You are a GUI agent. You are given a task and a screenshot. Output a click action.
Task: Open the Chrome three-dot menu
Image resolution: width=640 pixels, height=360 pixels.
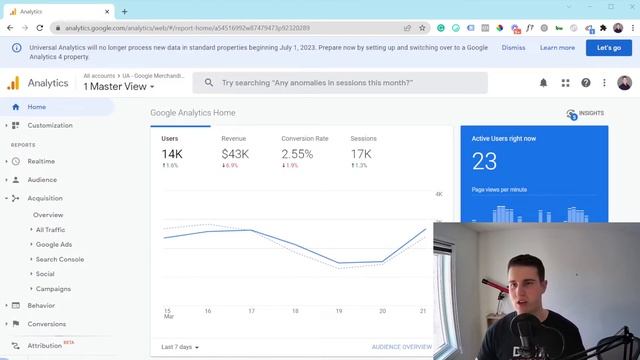coord(633,28)
